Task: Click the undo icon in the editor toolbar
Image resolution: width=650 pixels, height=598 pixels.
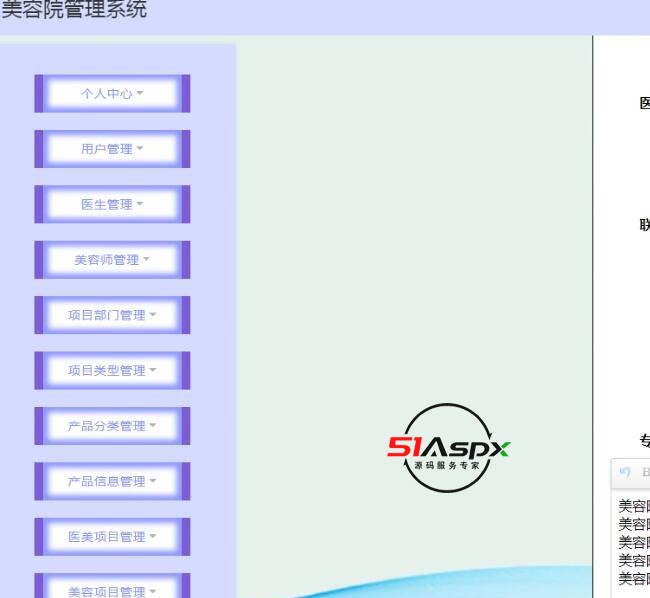Action: [625, 472]
